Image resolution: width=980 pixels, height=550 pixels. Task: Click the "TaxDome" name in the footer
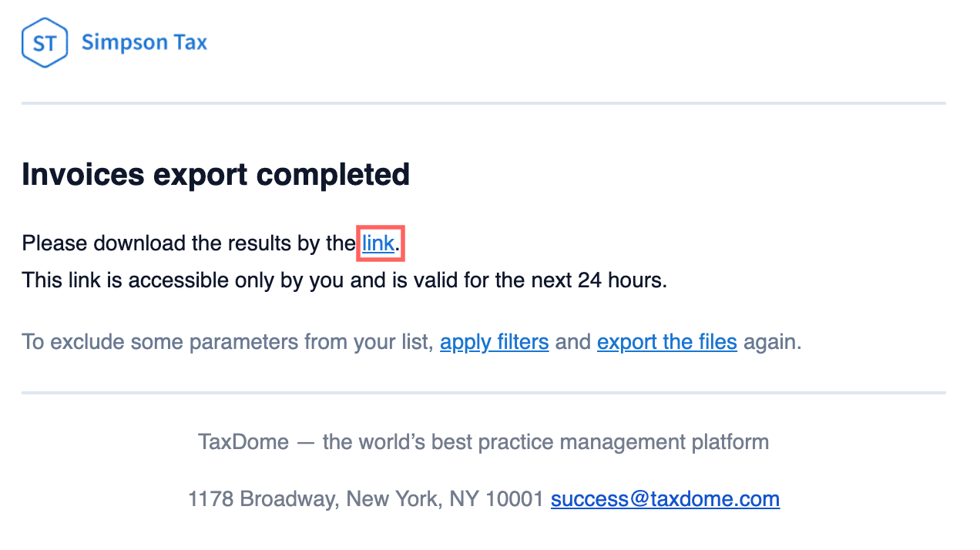point(243,442)
